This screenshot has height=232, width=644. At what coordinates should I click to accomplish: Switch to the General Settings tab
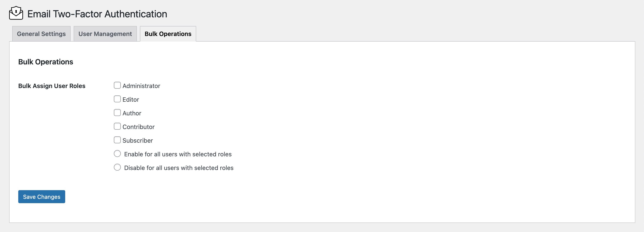41,34
